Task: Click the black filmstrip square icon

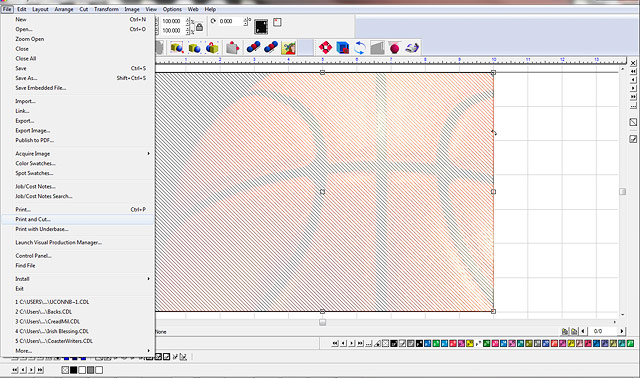Action: point(261,27)
